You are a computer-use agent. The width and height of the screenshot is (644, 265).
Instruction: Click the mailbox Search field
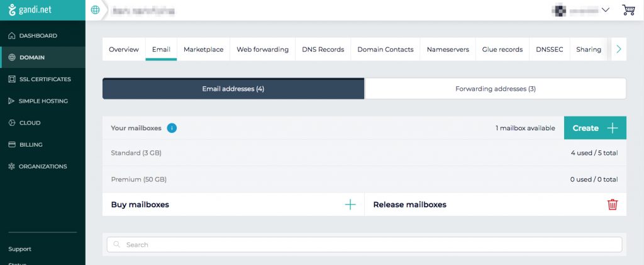[364, 244]
